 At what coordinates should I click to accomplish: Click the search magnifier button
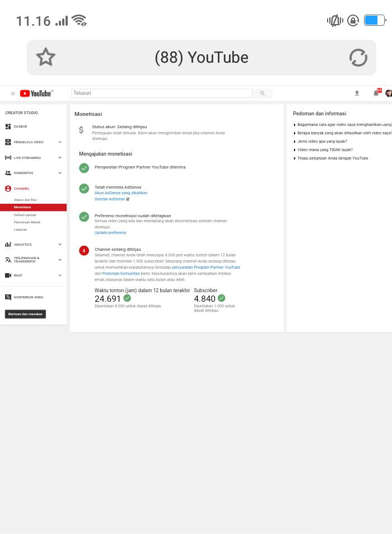262,93
